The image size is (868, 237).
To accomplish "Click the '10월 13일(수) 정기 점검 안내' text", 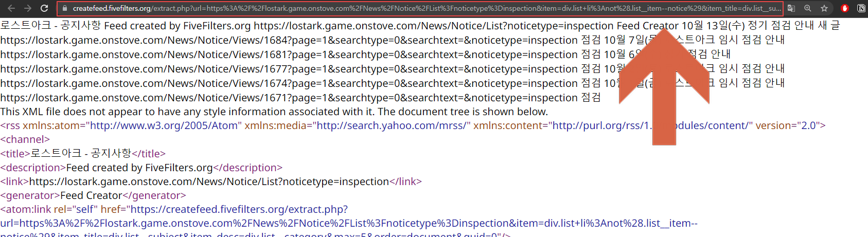I will [748, 26].
